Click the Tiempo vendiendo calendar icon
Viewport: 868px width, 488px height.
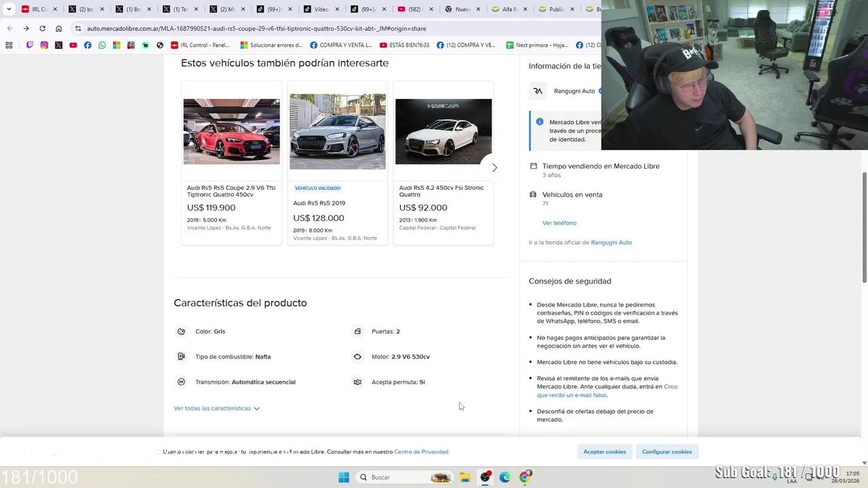point(533,166)
